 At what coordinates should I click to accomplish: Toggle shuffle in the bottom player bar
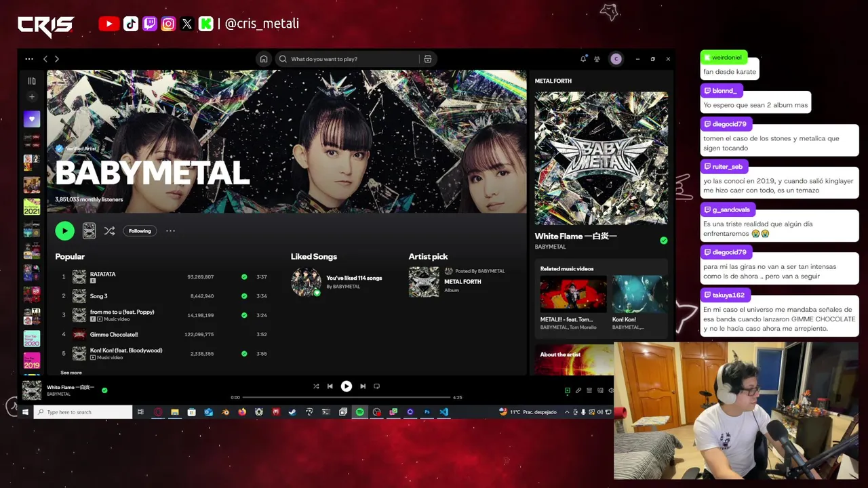(316, 386)
